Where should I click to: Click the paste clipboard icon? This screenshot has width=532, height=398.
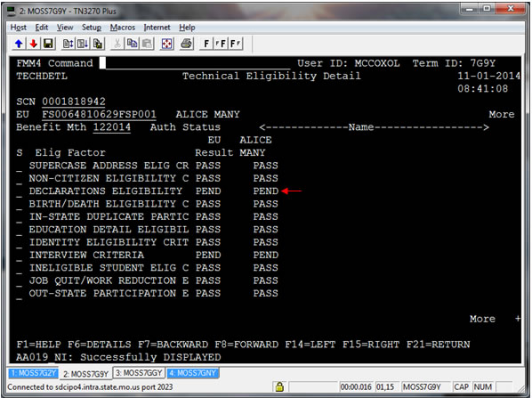click(x=147, y=44)
